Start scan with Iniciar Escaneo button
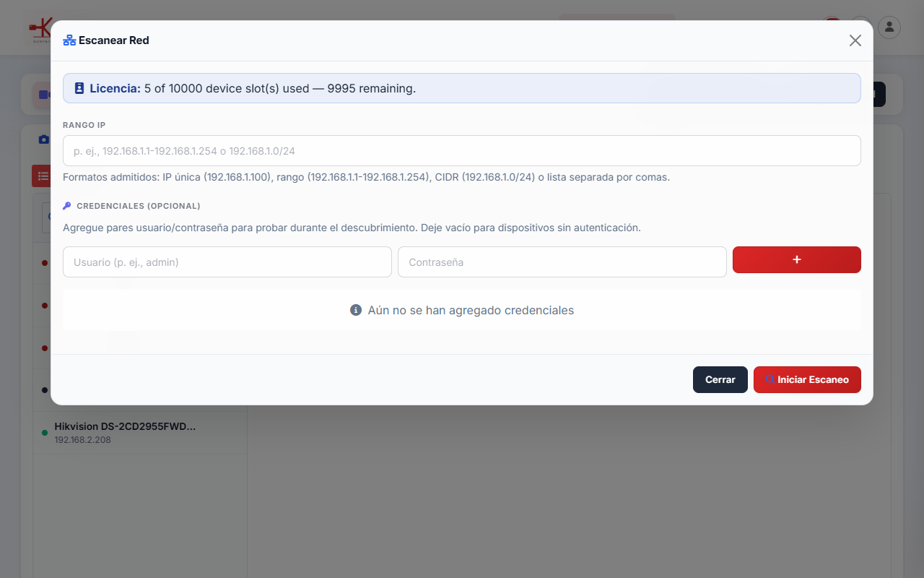924x578 pixels. click(807, 379)
